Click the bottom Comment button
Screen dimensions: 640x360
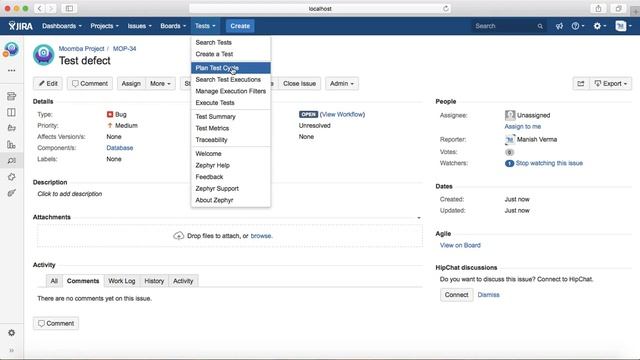coord(56,323)
